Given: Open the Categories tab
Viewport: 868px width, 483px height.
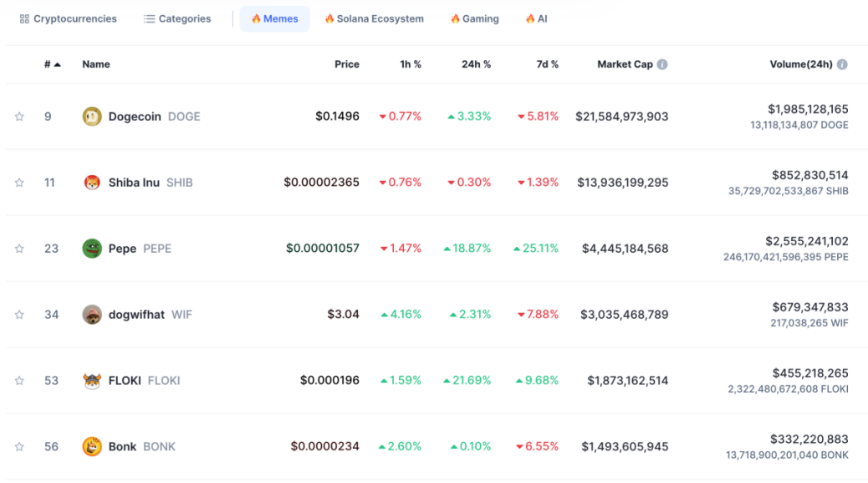Looking at the screenshot, I should click(177, 18).
